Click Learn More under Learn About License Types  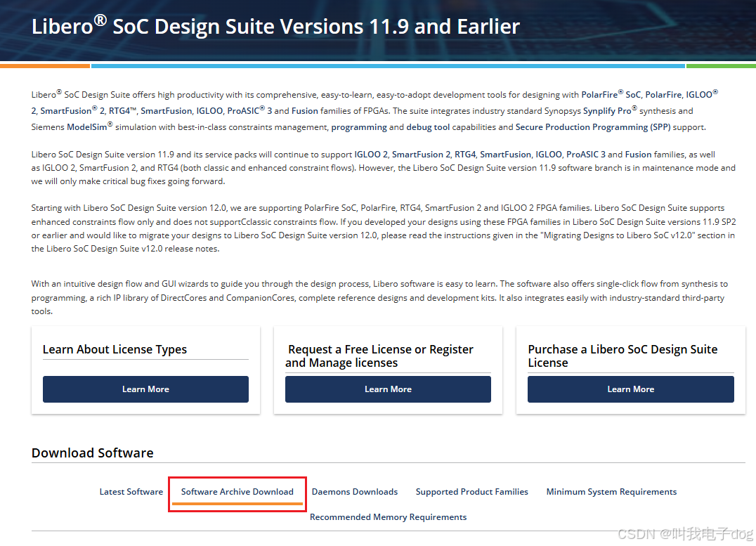coord(145,389)
